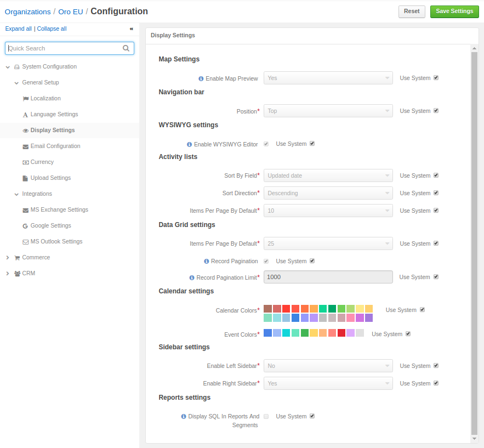Image resolution: width=484 pixels, height=448 pixels.
Task: Click the magnifier icon in Quick Search
Action: coord(126,48)
